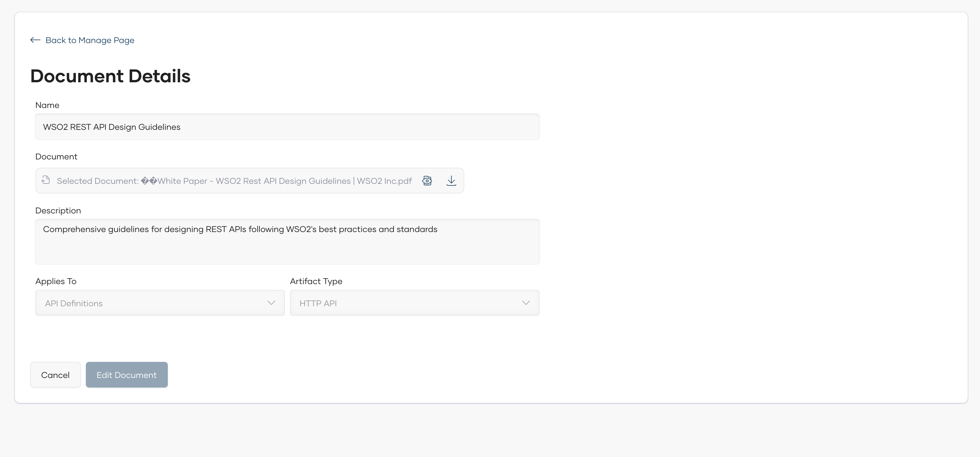The width and height of the screenshot is (980, 457).
Task: Preview the selected document with eye icon
Action: point(427,181)
